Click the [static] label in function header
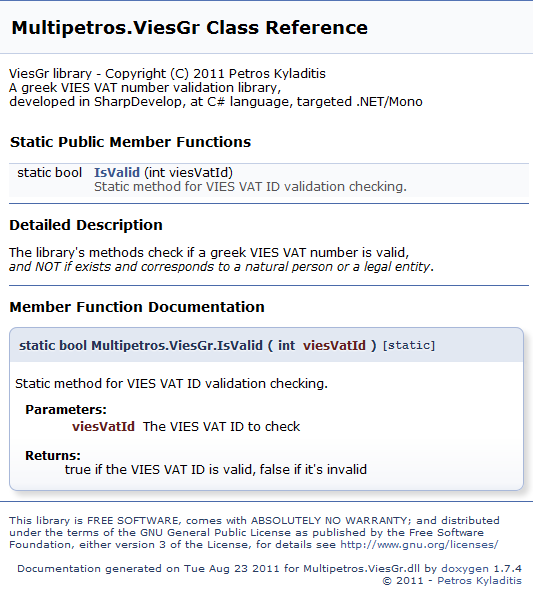Image resolution: width=533 pixels, height=601 pixels. point(409,345)
